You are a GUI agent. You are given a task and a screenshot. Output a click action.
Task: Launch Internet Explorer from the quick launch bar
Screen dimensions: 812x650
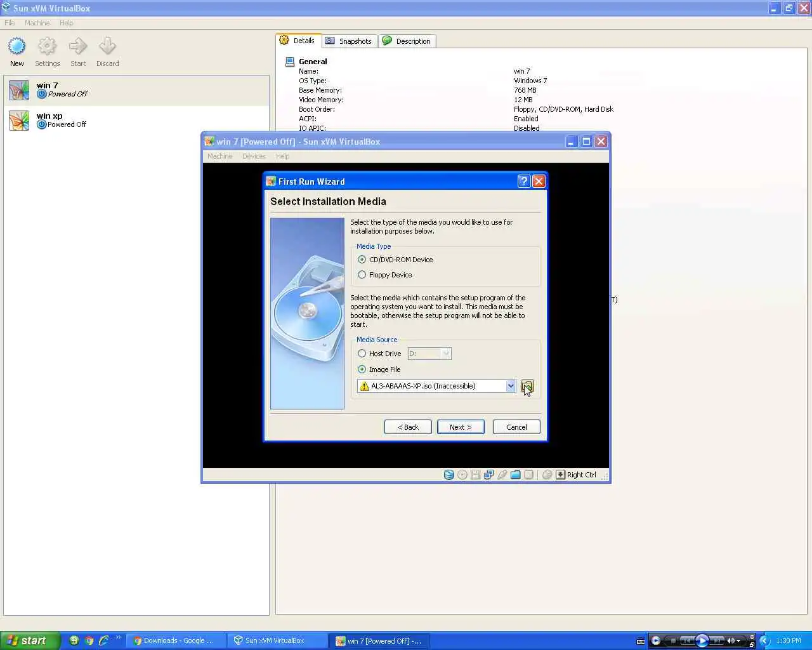[x=103, y=640]
